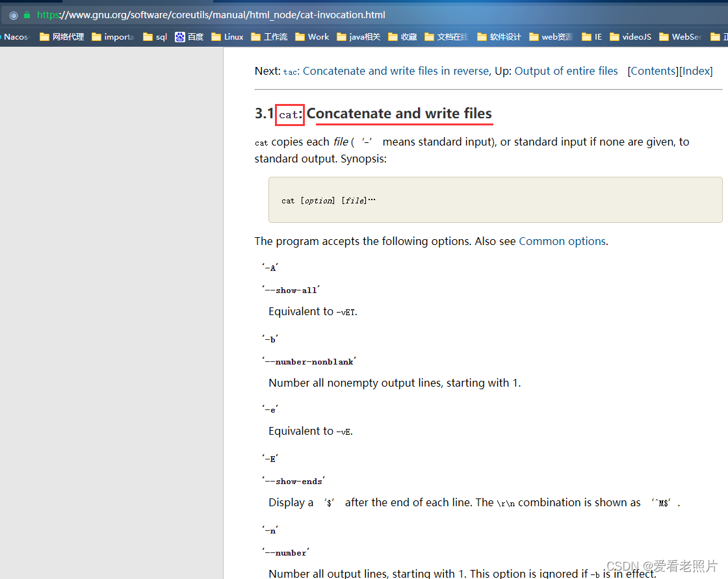728x579 pixels.
Task: Open the web资源 bookmark folder
Action: (x=551, y=36)
